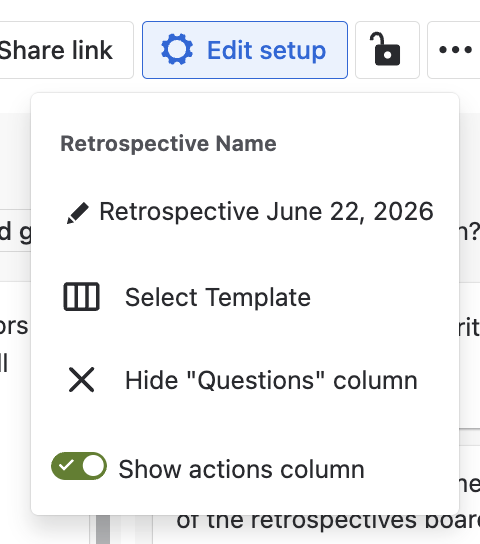Image resolution: width=480 pixels, height=544 pixels.
Task: Click the gray vertical scrollbar handle at the bottom
Action: pyautogui.click(x=103, y=529)
